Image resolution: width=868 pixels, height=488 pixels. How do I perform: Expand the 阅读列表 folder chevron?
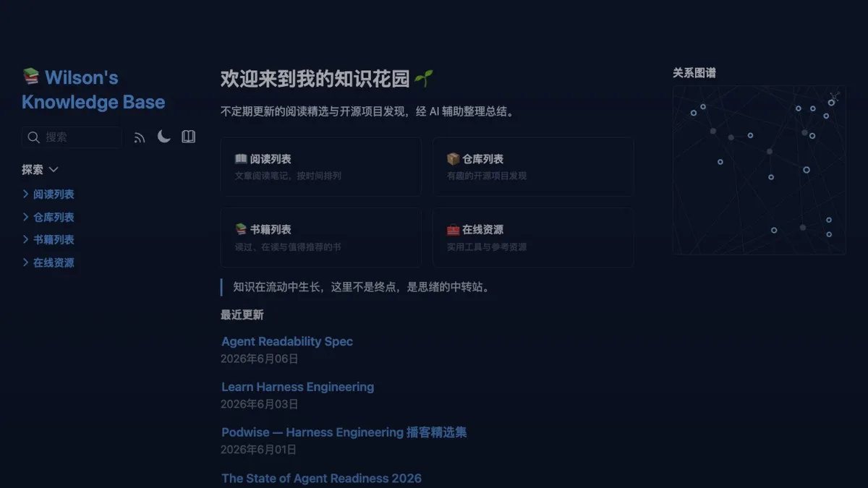(x=26, y=194)
